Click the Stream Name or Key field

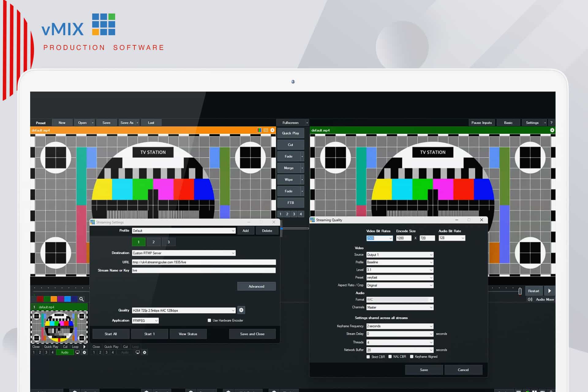[x=204, y=270]
